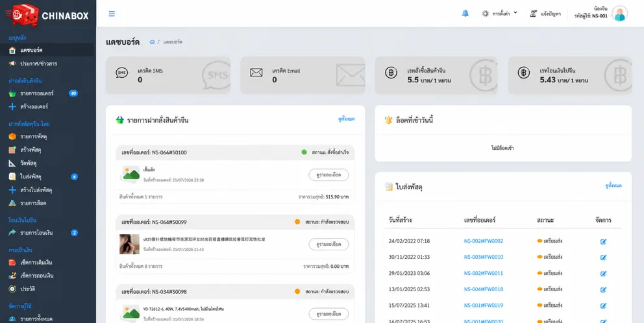Click the baht icon on เรทสั่งซื้อสินค้าจีน card
Viewport: 644px width, 323px height.
tap(391, 73)
